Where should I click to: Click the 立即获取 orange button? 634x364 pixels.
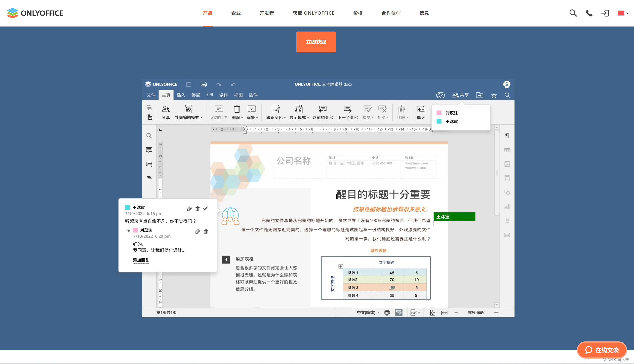pos(316,42)
